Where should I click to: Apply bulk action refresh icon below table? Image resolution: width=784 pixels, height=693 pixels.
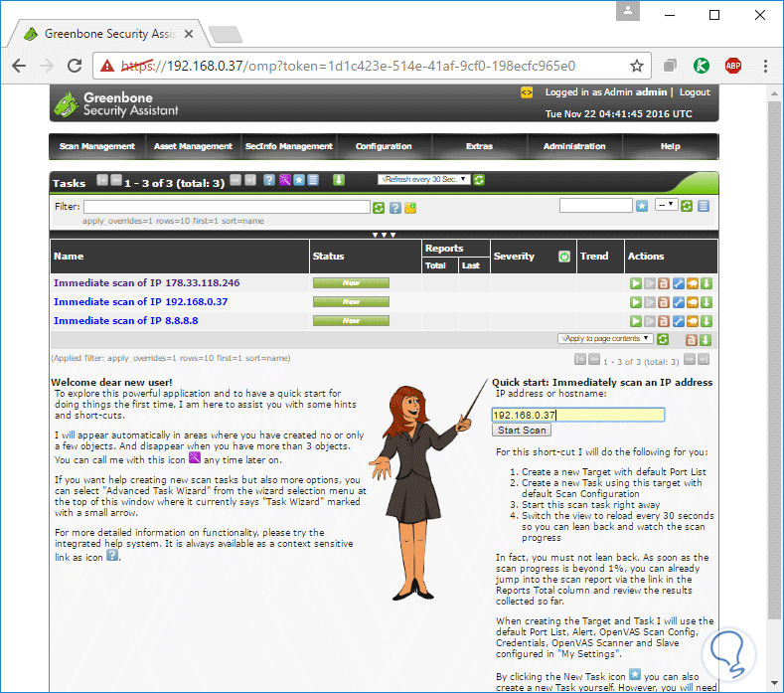click(663, 339)
